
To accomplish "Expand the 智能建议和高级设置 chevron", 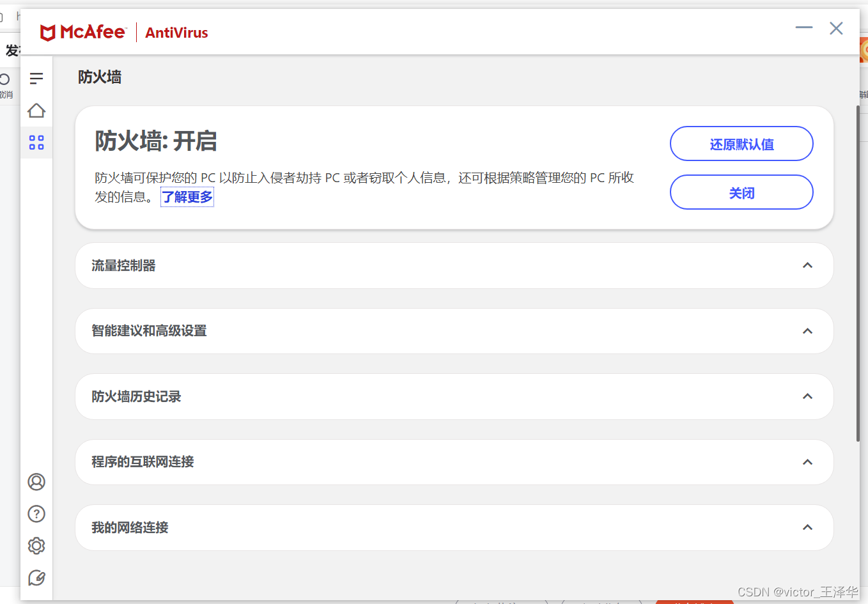I will click(x=807, y=331).
